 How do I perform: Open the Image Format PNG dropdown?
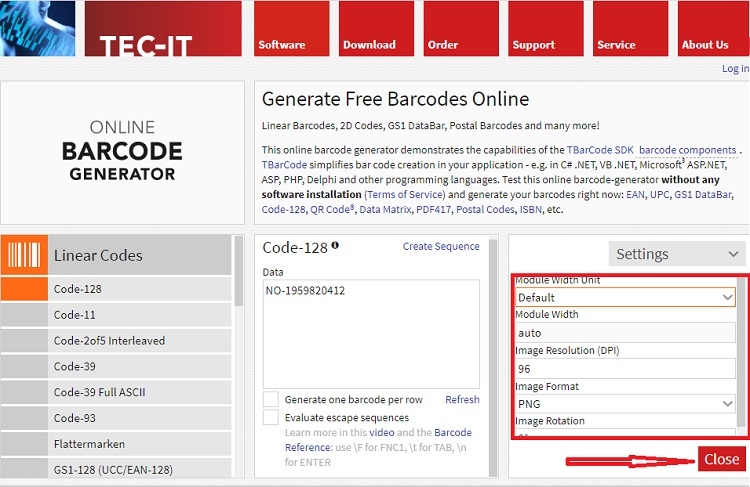coord(625,404)
